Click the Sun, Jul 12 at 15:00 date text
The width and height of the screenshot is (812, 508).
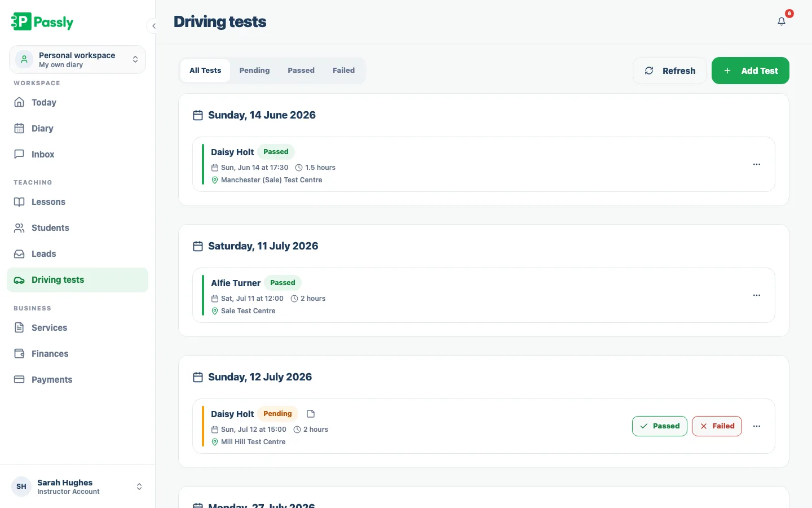click(254, 430)
